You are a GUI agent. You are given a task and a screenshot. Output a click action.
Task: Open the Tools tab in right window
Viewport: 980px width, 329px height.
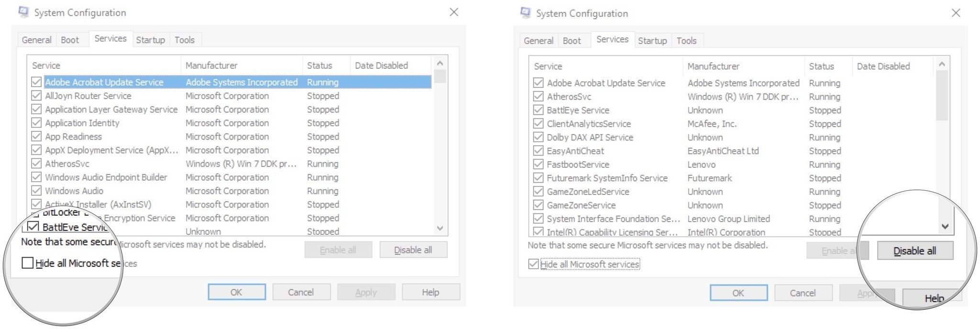[687, 41]
